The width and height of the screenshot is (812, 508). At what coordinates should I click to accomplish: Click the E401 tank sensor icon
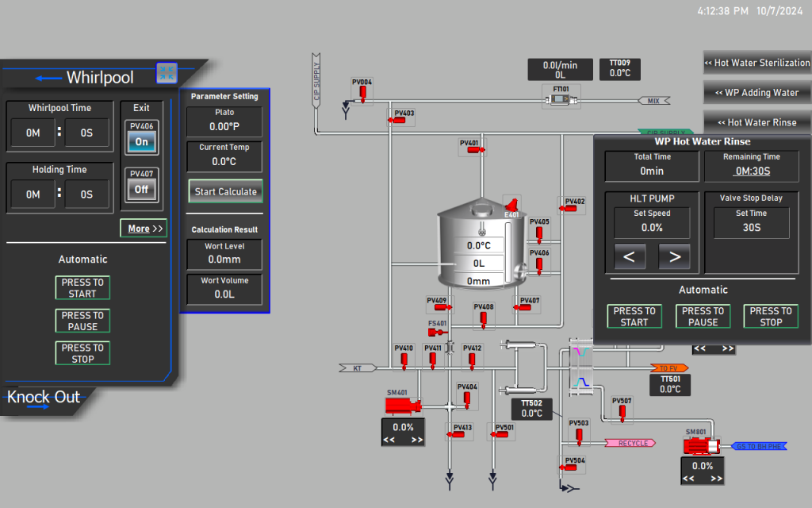click(511, 204)
